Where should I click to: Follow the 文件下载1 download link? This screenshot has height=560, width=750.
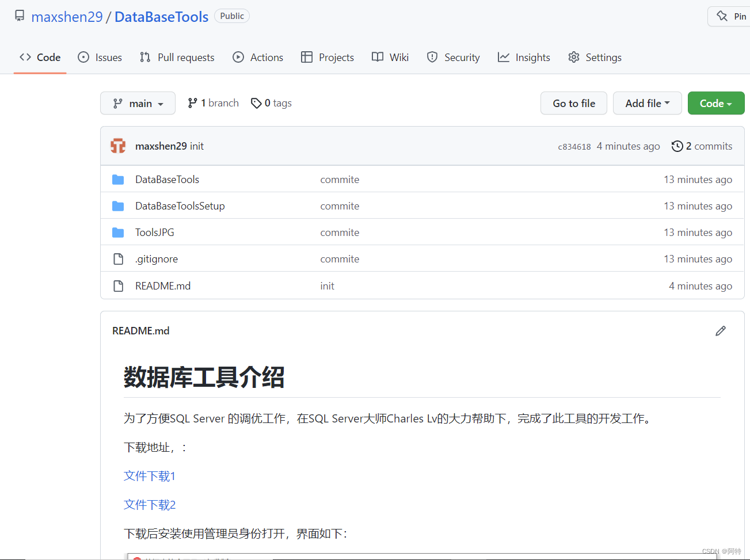[x=149, y=476]
